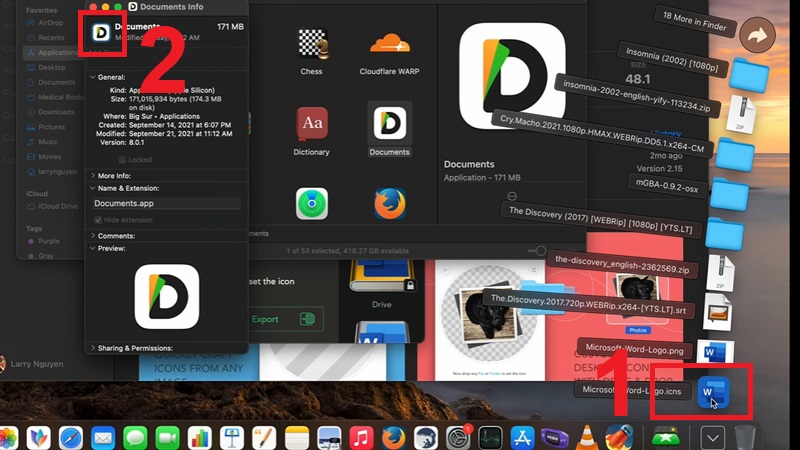Open App Store from the Dock

pyautogui.click(x=522, y=438)
